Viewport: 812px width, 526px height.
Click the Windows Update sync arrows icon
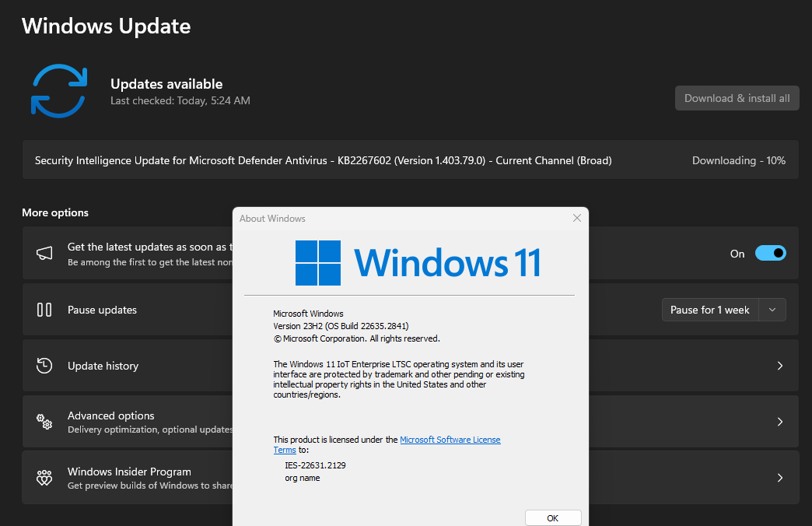[x=59, y=91]
